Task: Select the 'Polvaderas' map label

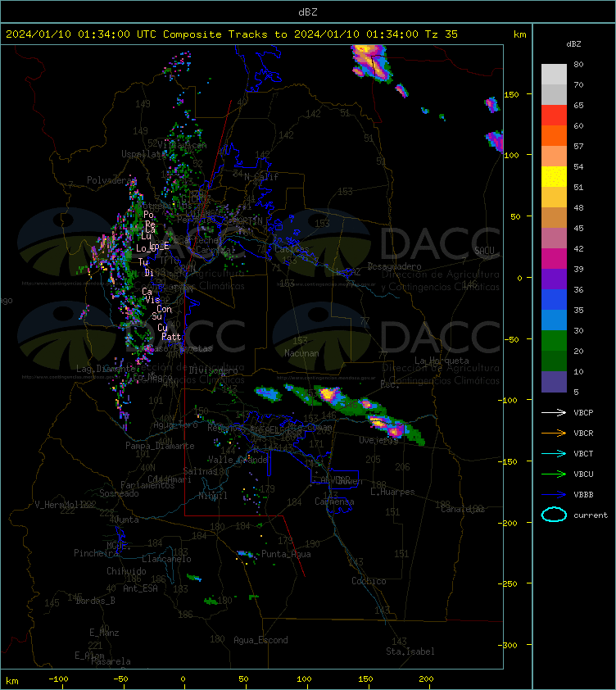Action: 111,180
